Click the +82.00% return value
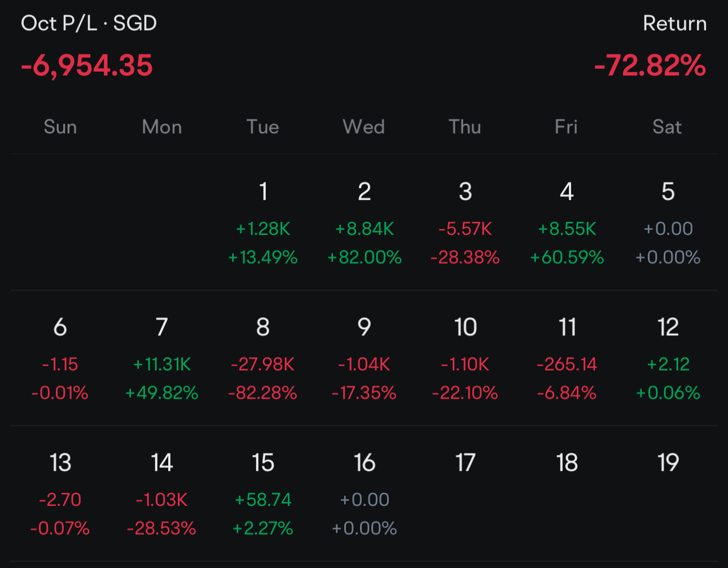728x568 pixels. [365, 257]
